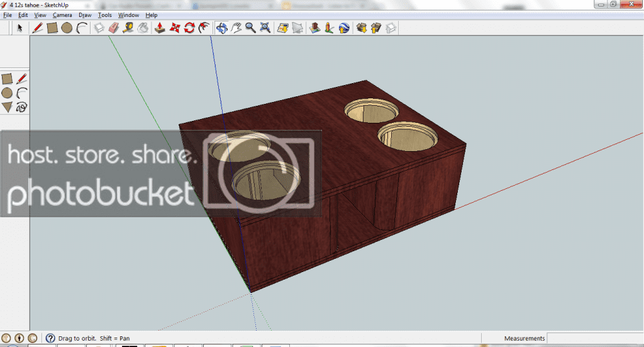
Task: Activate the Rotate tool
Action: click(x=189, y=28)
